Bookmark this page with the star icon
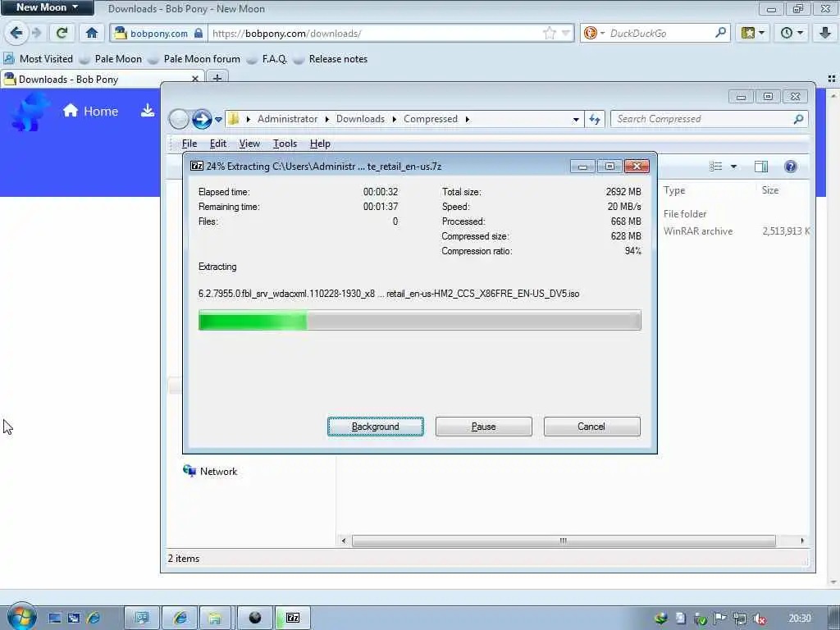This screenshot has width=840, height=630. tap(550, 33)
